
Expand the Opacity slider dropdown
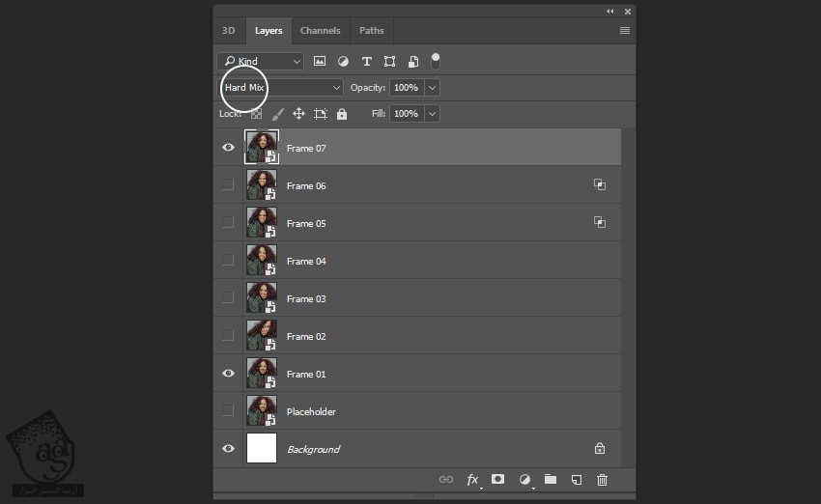432,88
